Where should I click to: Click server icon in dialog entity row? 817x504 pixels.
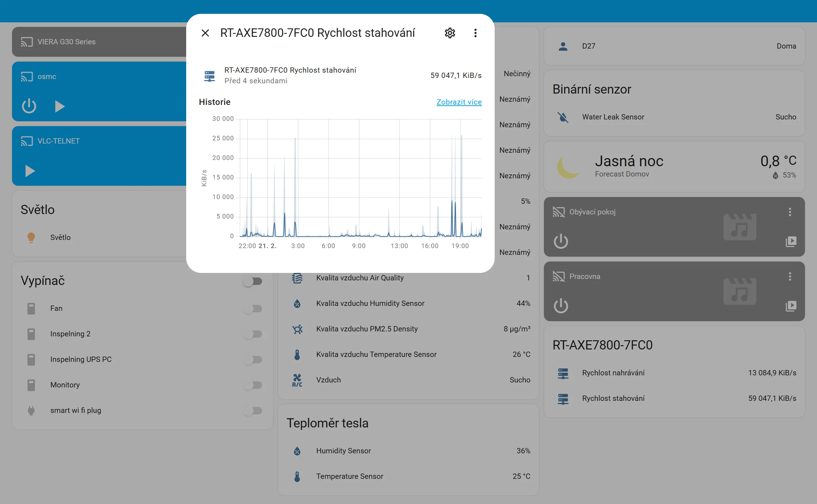(210, 75)
